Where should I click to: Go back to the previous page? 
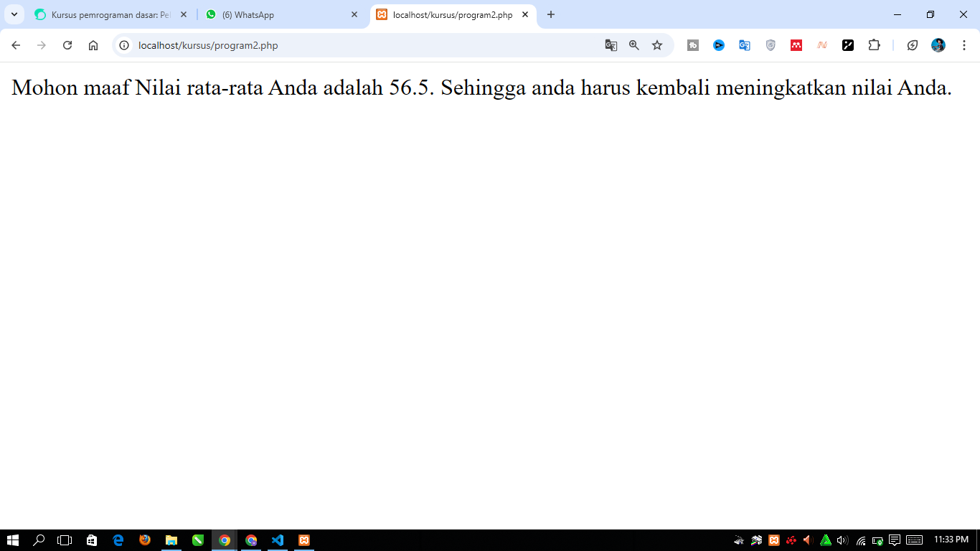click(x=16, y=45)
